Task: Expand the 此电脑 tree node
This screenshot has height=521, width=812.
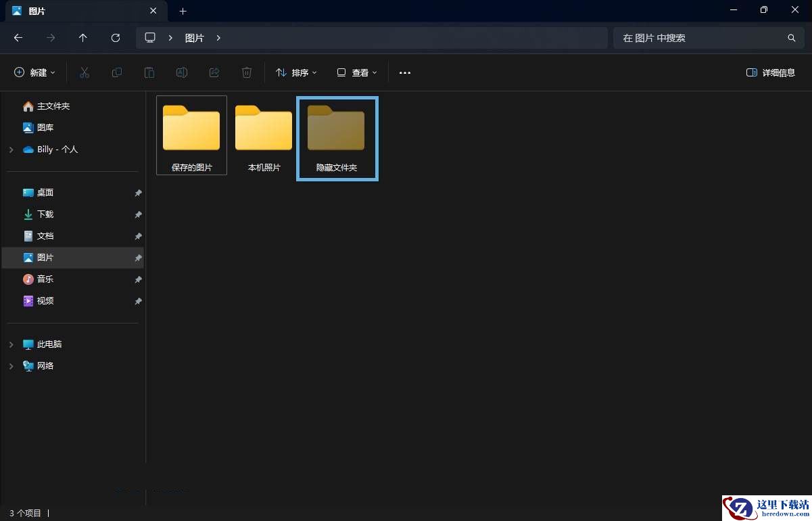Action: click(x=11, y=344)
